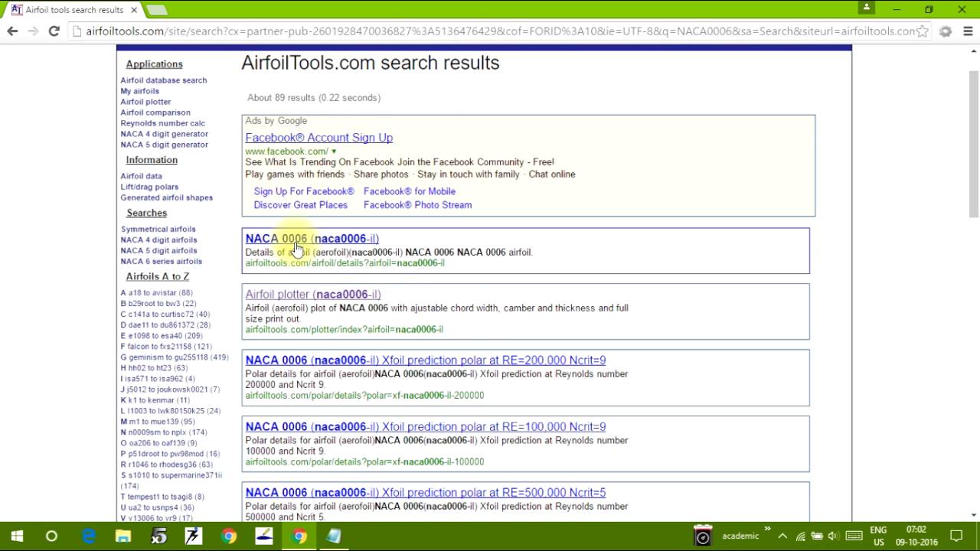Open Lift/drag polars in sidebar
The width and height of the screenshot is (980, 551).
149,187
